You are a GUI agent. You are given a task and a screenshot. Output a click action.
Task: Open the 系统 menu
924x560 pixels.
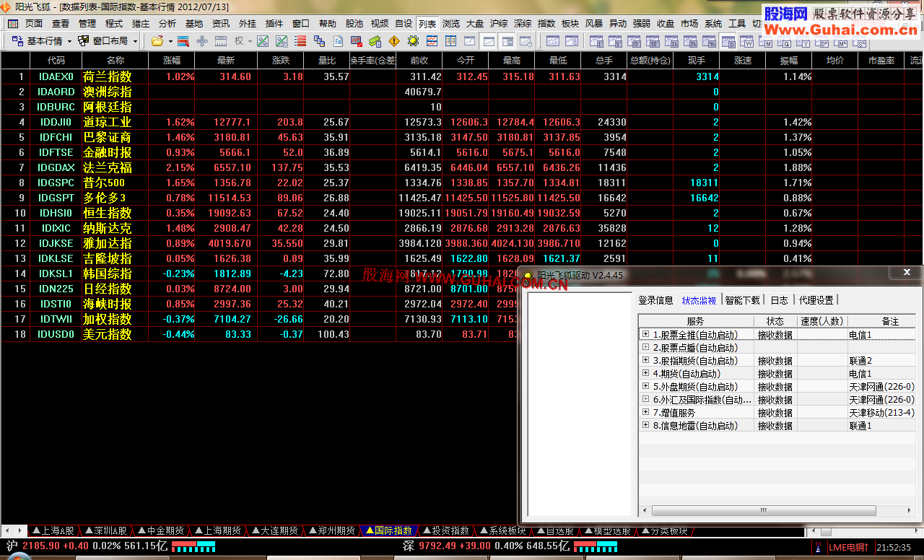pyautogui.click(x=713, y=23)
